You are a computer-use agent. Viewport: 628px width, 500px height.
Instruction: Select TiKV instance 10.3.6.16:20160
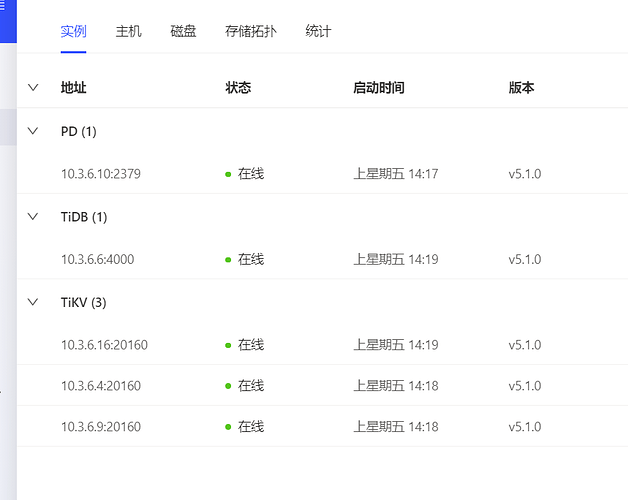(x=104, y=345)
